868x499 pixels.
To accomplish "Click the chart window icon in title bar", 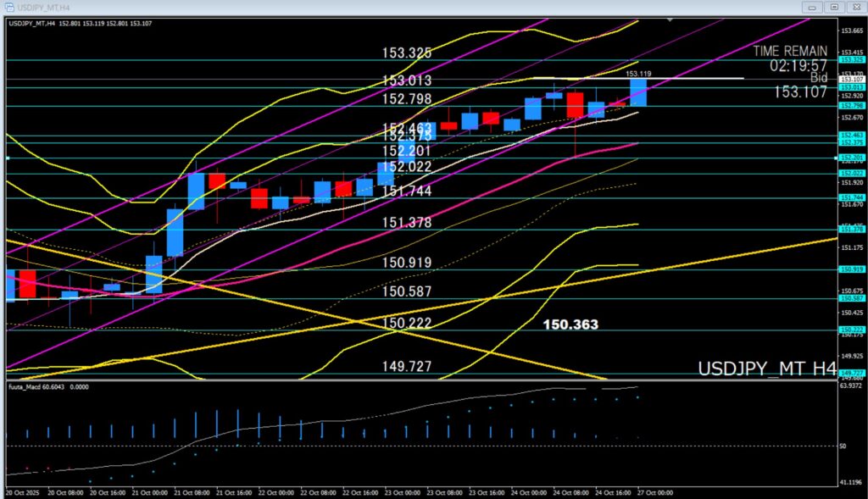I will pos(8,7).
